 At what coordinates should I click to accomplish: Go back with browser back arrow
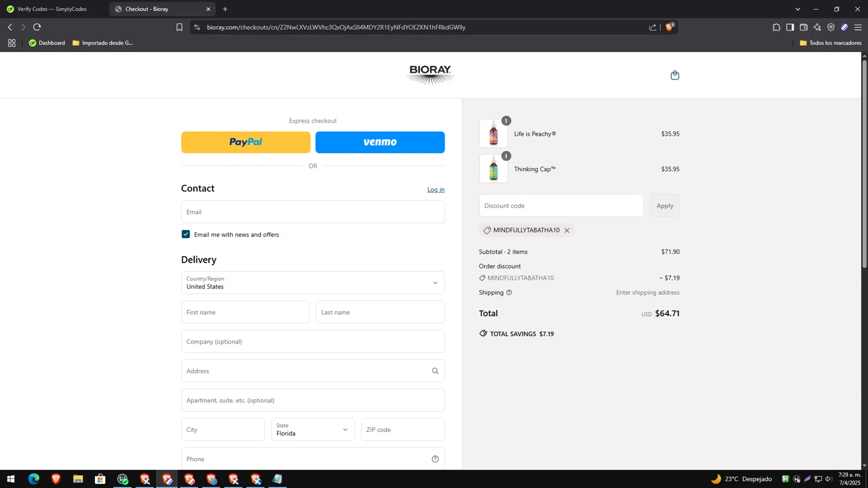[10, 27]
